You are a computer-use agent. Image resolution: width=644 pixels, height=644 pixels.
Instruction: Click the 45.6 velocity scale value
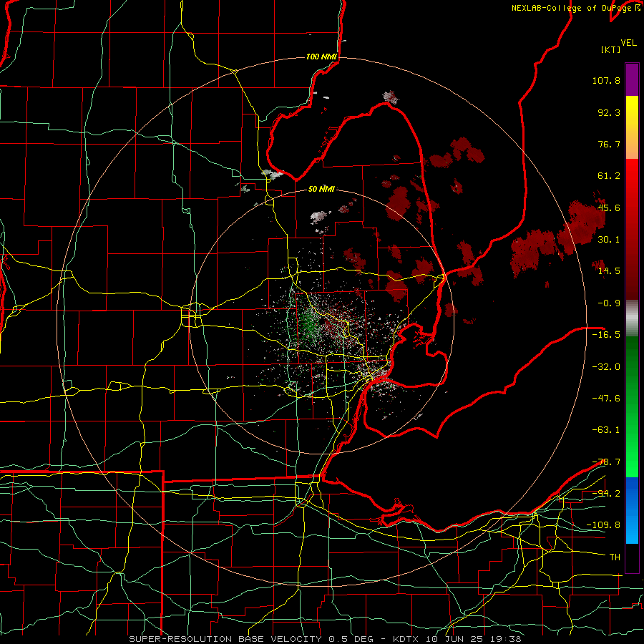[609, 208]
